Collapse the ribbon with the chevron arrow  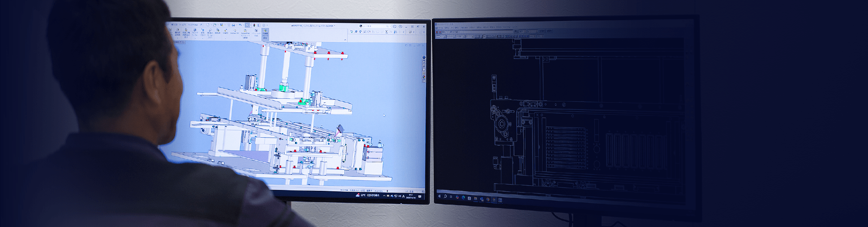(x=345, y=40)
